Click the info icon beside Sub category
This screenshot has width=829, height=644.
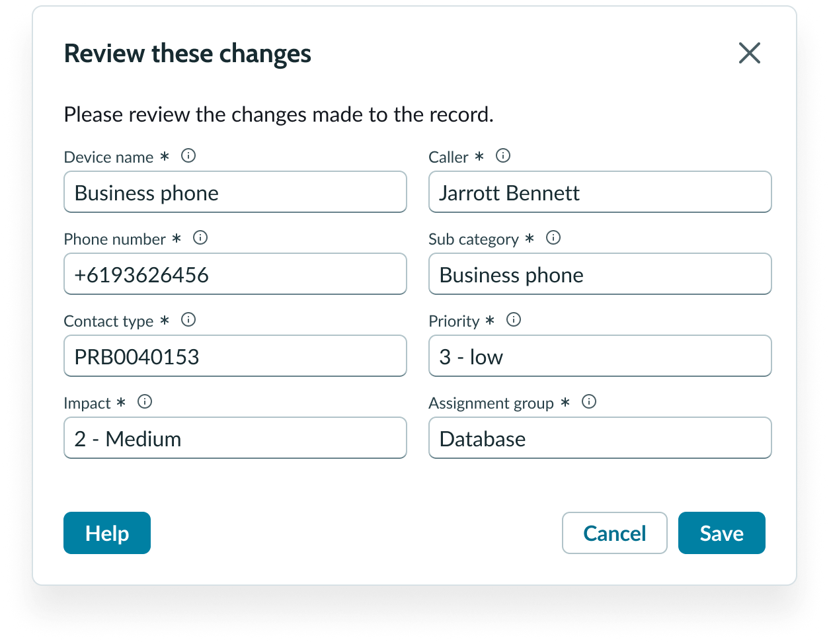[553, 238]
